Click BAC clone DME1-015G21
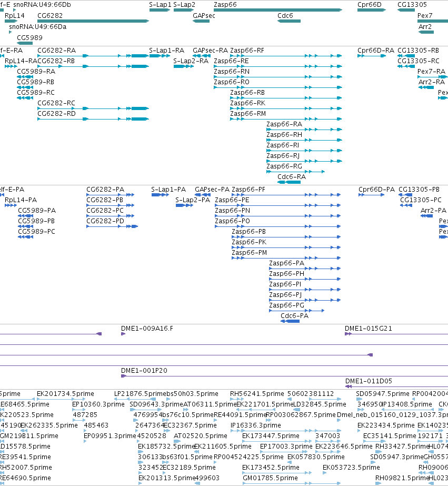The height and width of the screenshot is (486, 448). [x=396, y=334]
